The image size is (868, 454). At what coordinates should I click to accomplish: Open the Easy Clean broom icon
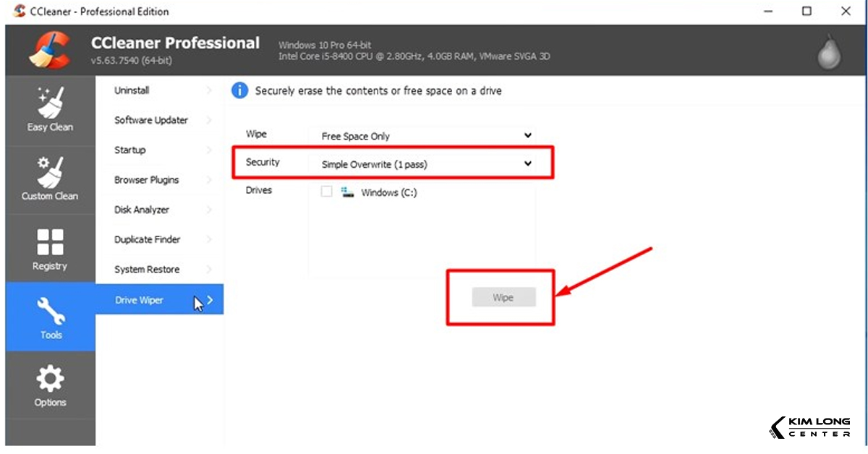[50, 103]
